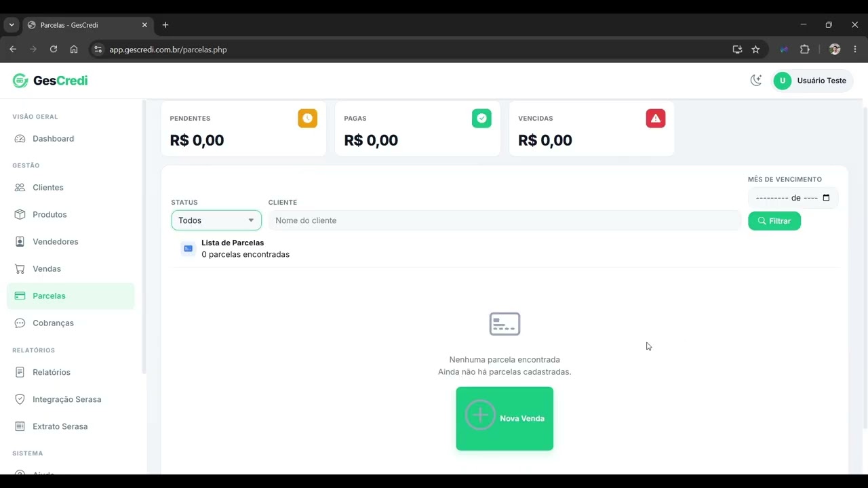The width and height of the screenshot is (868, 488).
Task: Open new browser tab
Action: (x=165, y=25)
